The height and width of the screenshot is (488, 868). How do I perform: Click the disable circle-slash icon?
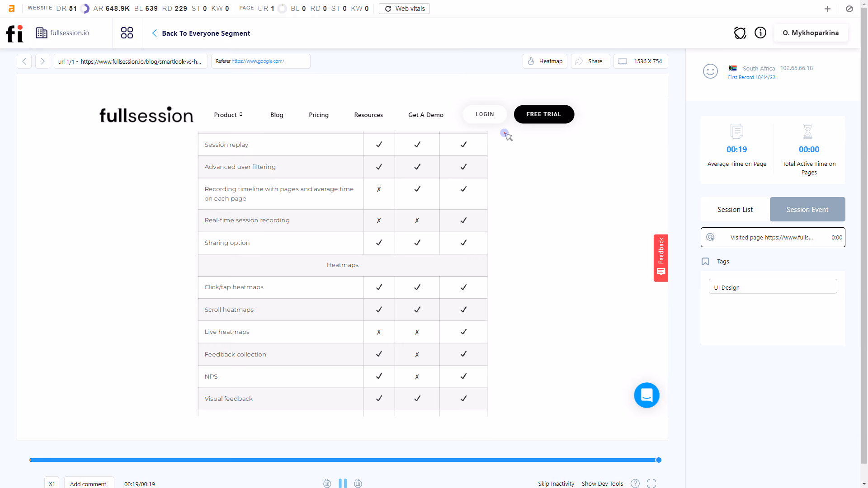[x=849, y=9]
